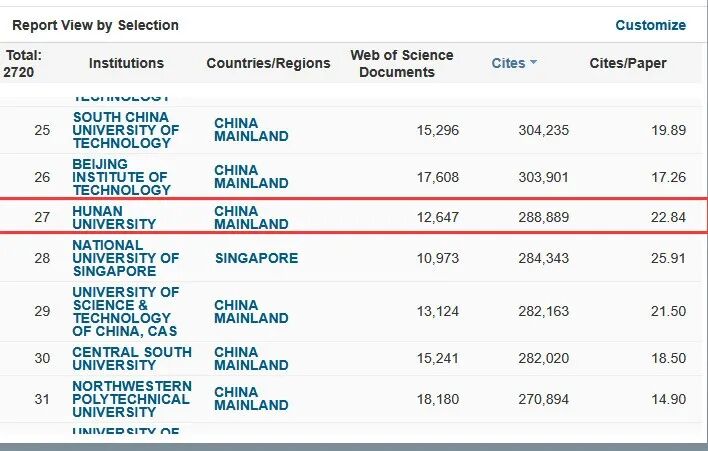Open Beijing Institute of Technology link
The image size is (708, 451).
[121, 177]
